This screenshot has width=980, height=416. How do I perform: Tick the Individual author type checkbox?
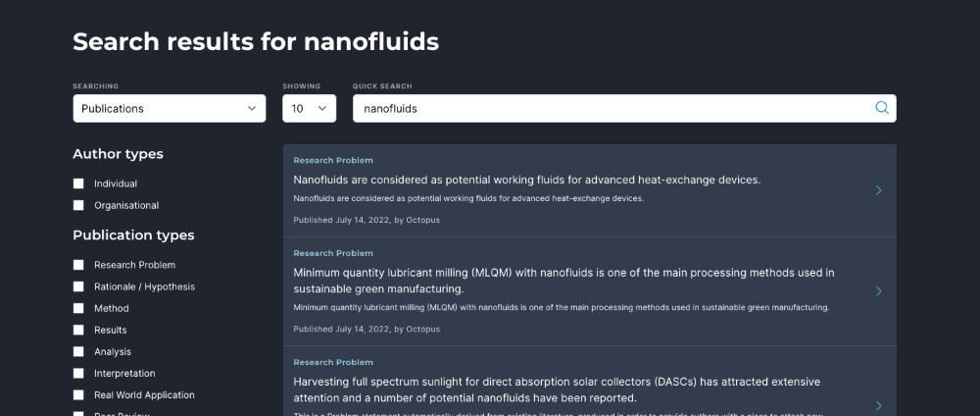[78, 183]
